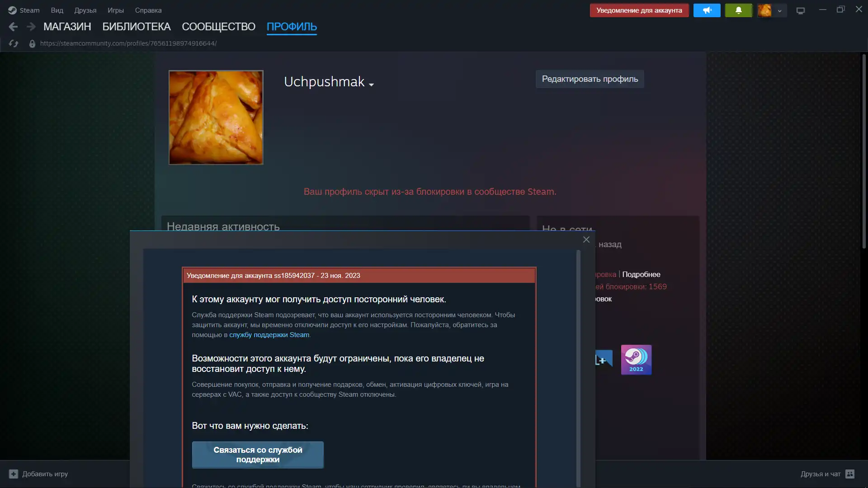Screen dimensions: 868x488
Task: Click the Steam logo icon
Action: click(x=12, y=10)
